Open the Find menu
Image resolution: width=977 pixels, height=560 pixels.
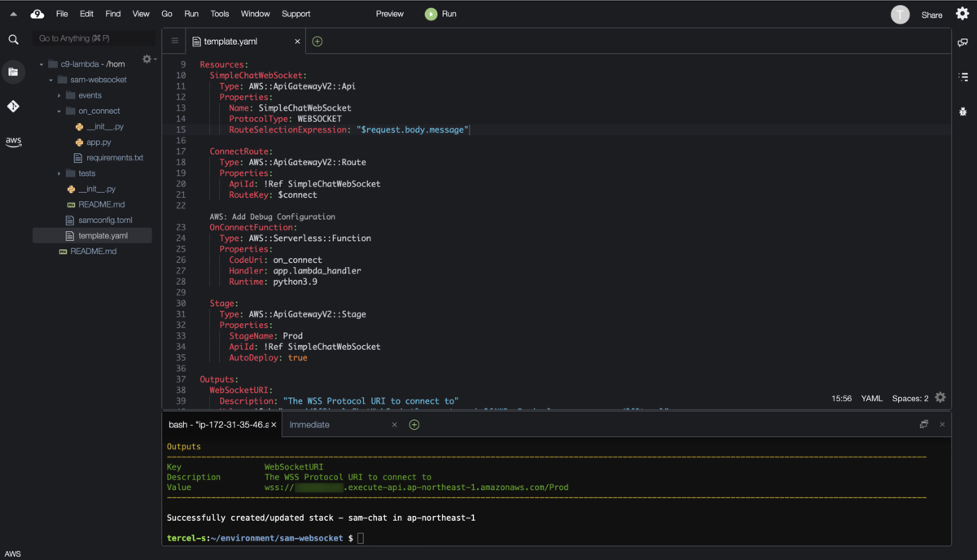pos(113,14)
